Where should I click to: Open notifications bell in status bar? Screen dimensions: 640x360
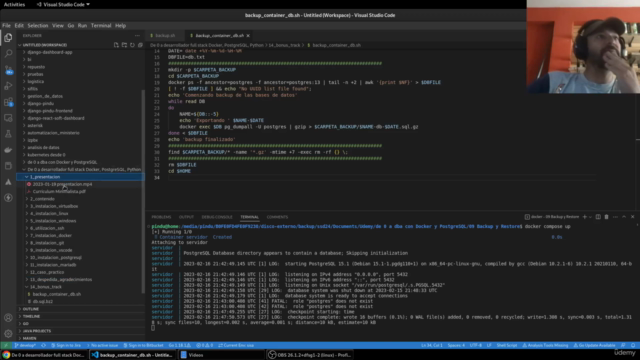(x=633, y=345)
